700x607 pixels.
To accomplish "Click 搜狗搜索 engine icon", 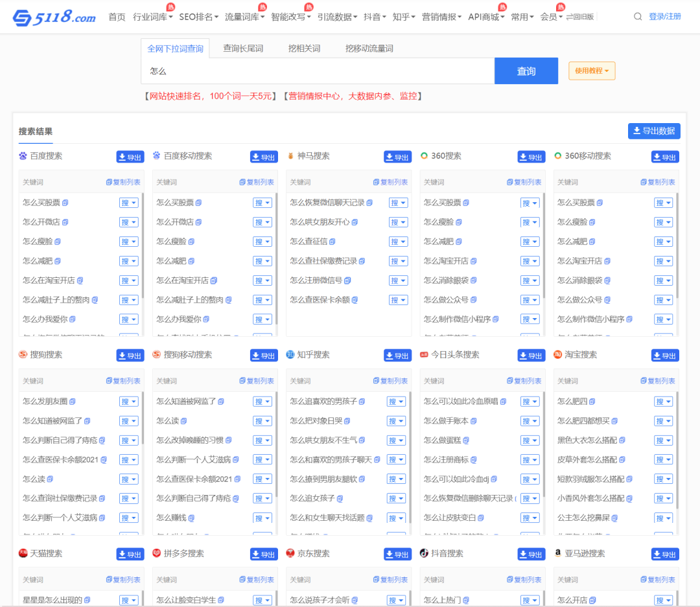I will (x=23, y=354).
